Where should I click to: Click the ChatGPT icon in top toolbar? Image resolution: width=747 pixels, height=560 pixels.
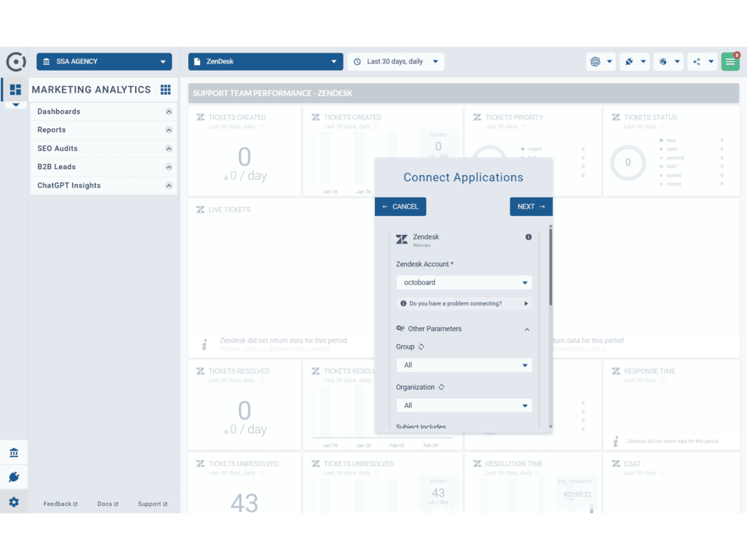pos(595,62)
